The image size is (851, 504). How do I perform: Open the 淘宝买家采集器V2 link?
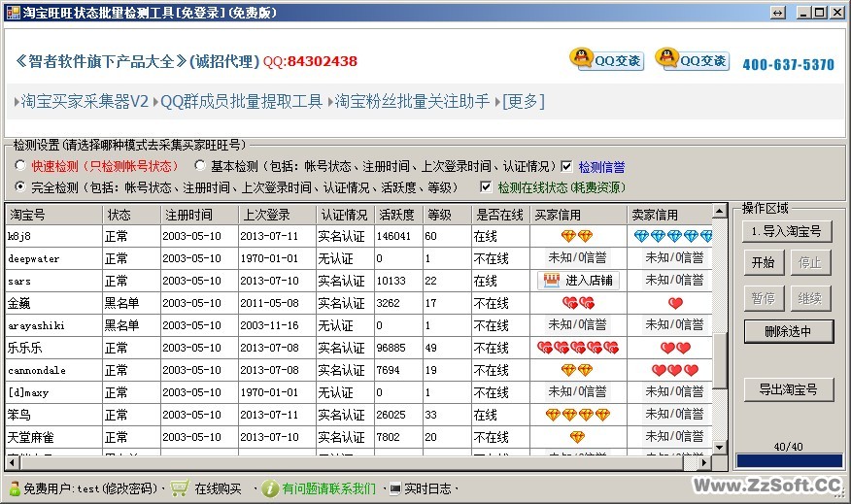[x=85, y=102]
